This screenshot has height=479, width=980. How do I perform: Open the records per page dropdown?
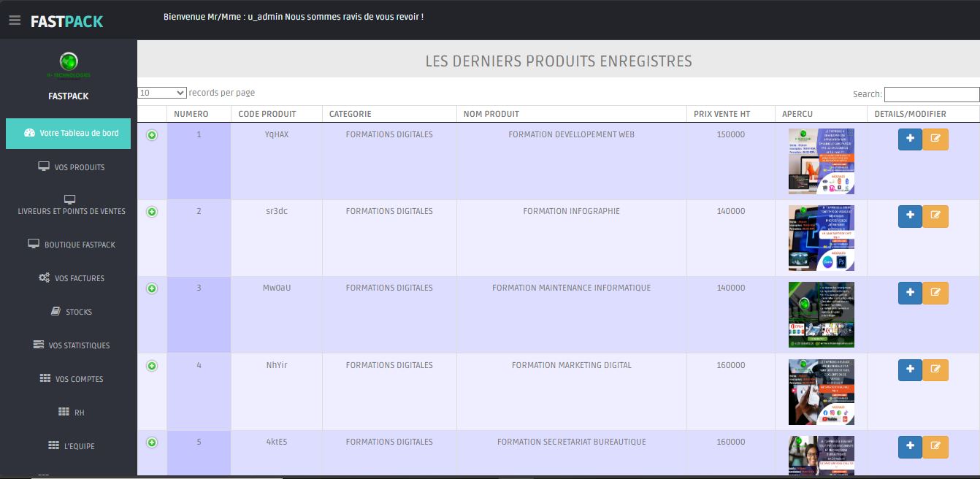pos(162,93)
